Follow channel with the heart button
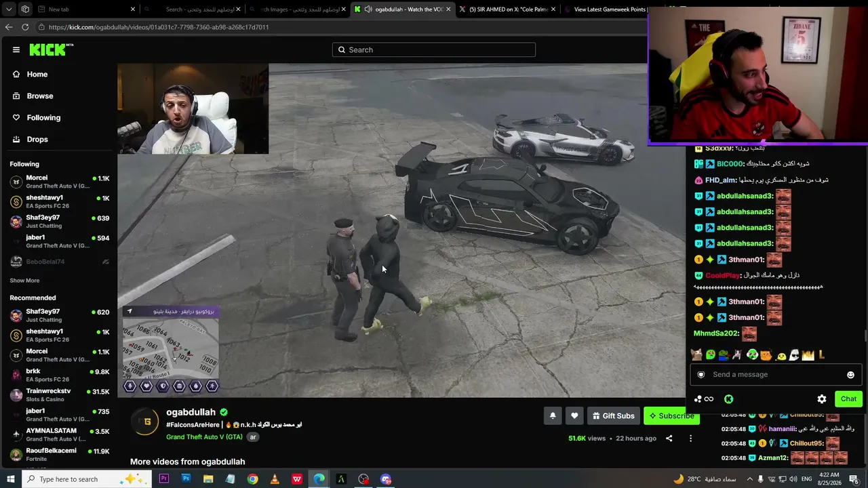Image resolution: width=868 pixels, height=488 pixels. [x=574, y=416]
